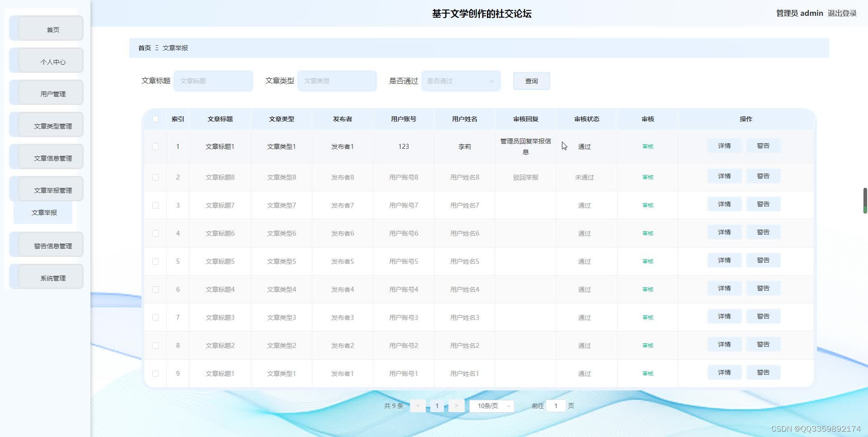Open the 10条/页 page size dropdown

pyautogui.click(x=491, y=406)
